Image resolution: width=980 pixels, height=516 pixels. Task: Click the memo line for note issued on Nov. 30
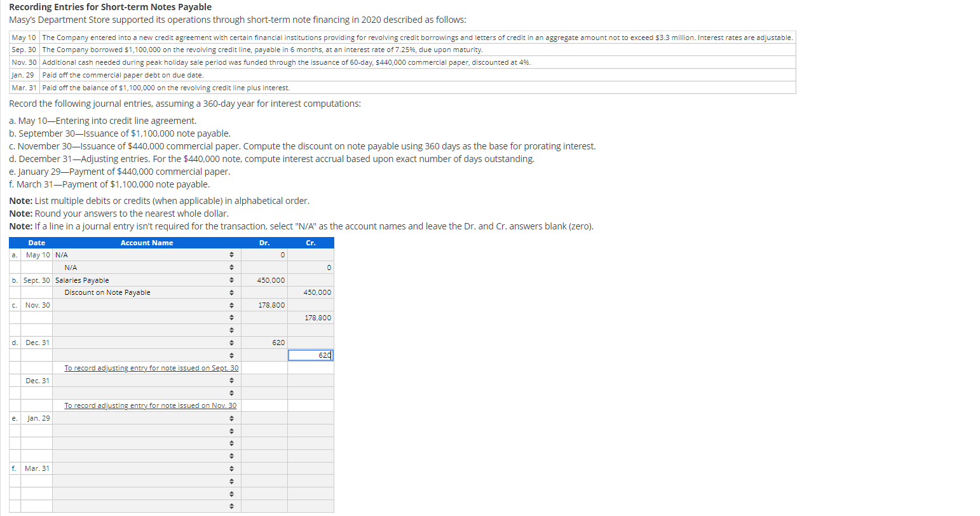click(151, 405)
